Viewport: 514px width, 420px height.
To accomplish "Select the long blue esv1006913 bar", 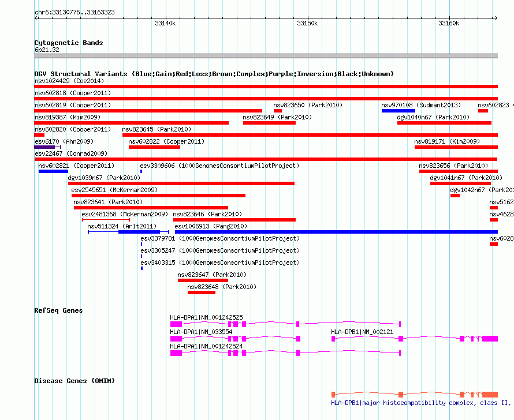I will pyautogui.click(x=336, y=232).
